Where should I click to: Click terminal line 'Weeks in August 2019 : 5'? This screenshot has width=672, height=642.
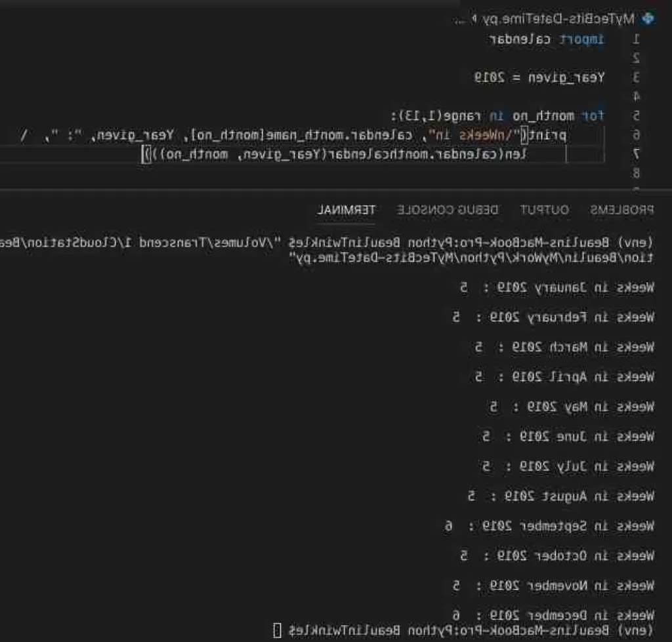point(560,496)
